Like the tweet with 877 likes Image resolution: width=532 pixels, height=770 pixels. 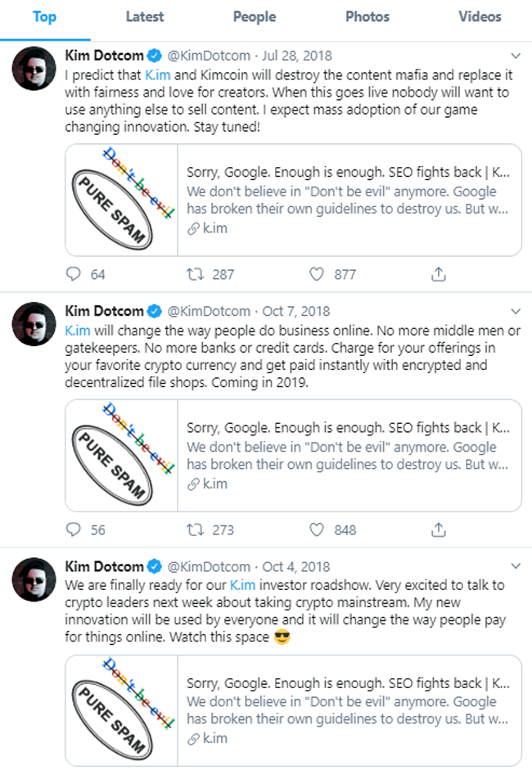pyautogui.click(x=317, y=274)
